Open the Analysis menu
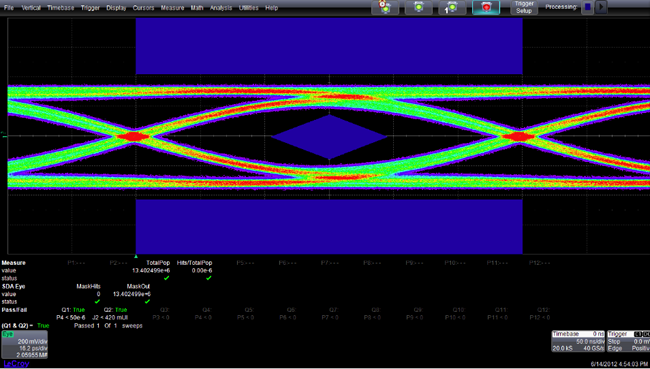The width and height of the screenshot is (650, 369). 221,8
